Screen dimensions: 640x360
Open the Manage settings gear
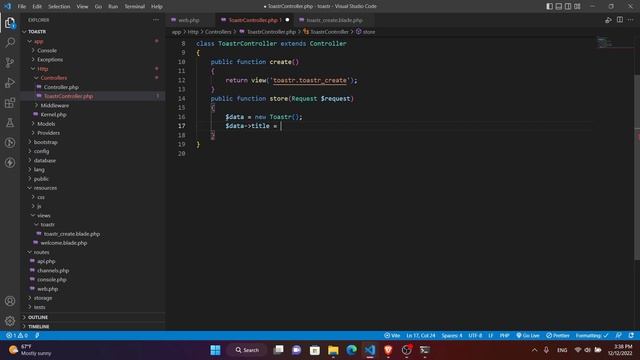click(x=10, y=321)
